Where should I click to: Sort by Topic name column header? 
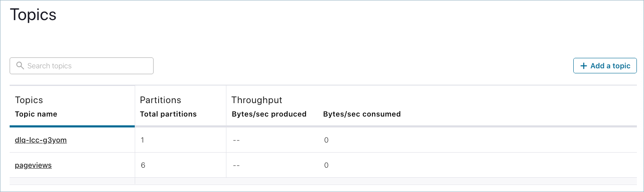[36, 114]
